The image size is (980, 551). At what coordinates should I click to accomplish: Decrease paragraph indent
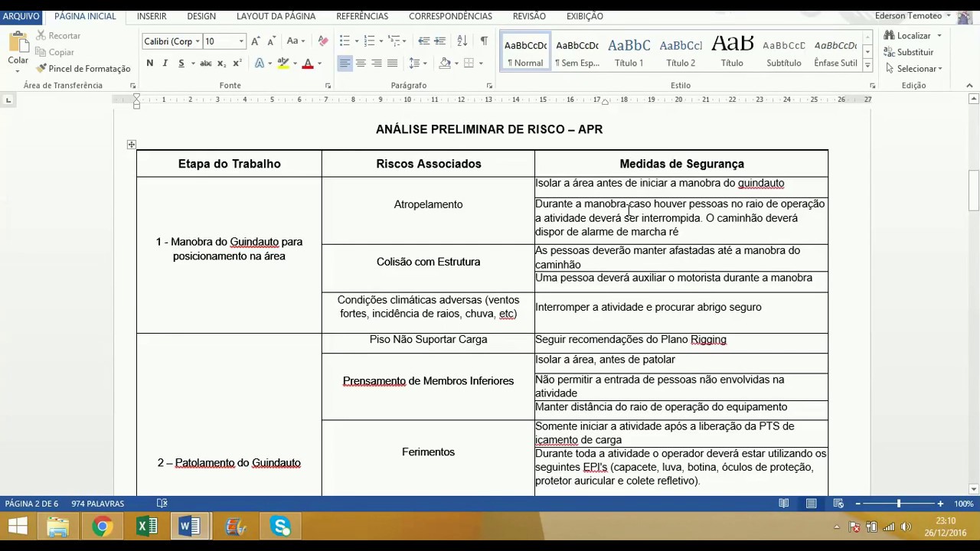423,41
